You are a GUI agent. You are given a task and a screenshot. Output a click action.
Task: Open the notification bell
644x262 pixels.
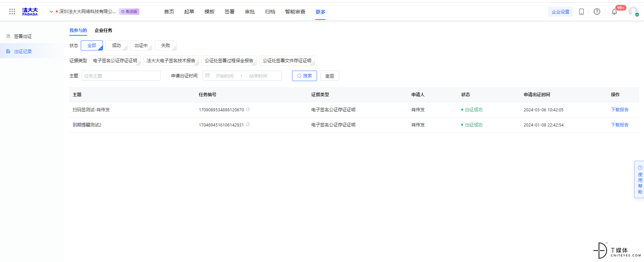point(614,12)
